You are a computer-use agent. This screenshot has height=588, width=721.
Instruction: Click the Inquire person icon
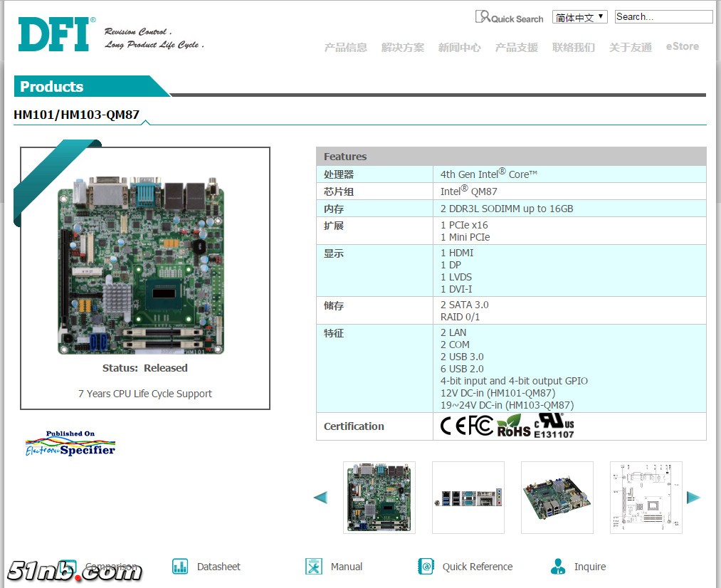pos(558,567)
